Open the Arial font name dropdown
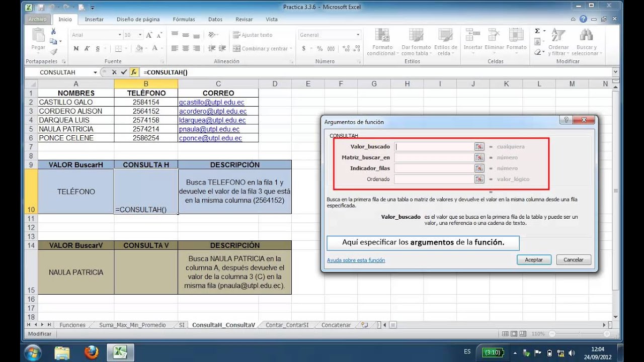The image size is (644, 362). pyautogui.click(x=120, y=35)
